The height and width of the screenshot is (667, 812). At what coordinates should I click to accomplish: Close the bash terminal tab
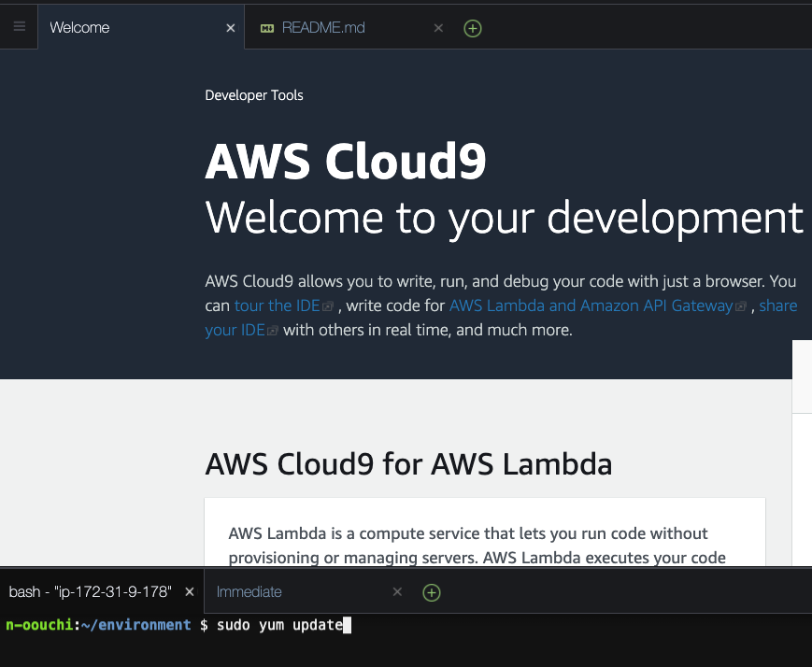190,591
